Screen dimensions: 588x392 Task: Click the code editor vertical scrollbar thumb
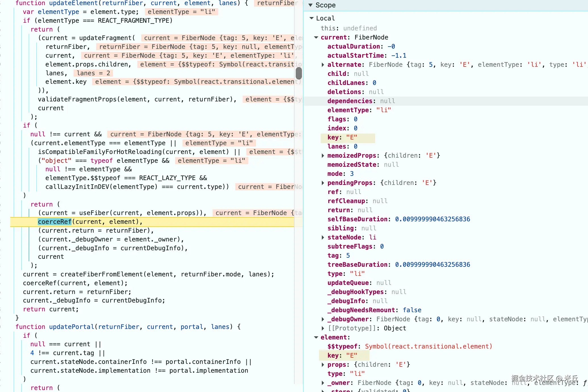click(299, 73)
